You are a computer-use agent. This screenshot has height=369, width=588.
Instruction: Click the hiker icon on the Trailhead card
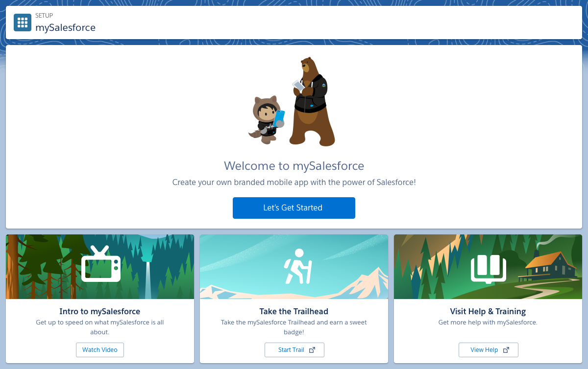tap(297, 266)
